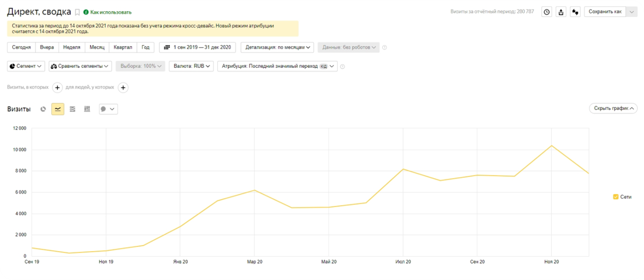Switch to column chart view

[x=87, y=109]
